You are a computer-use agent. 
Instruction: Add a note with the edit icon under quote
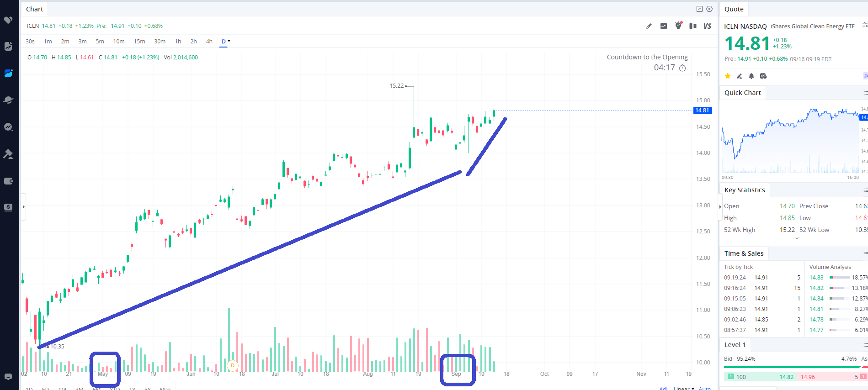point(740,76)
